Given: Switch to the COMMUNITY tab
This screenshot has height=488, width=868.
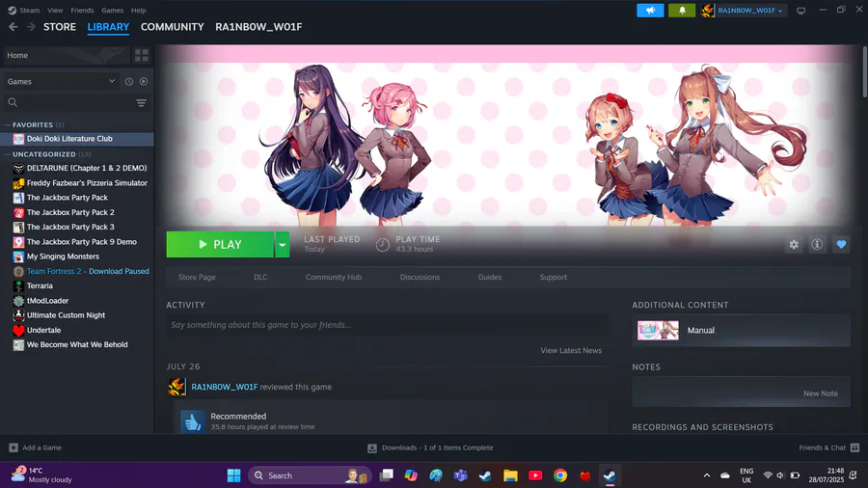Looking at the screenshot, I should 173,27.
